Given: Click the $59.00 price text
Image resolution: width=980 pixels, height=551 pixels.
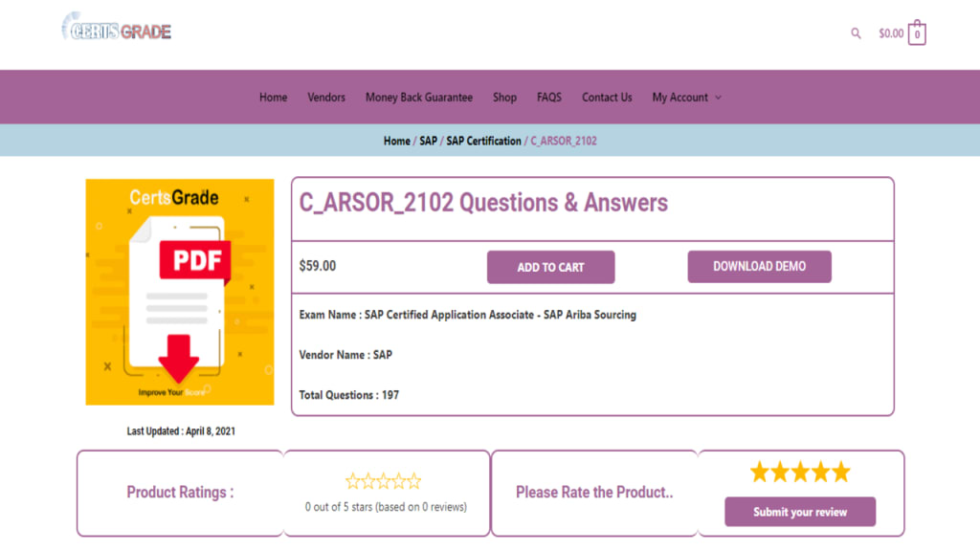Looking at the screenshot, I should 318,266.
